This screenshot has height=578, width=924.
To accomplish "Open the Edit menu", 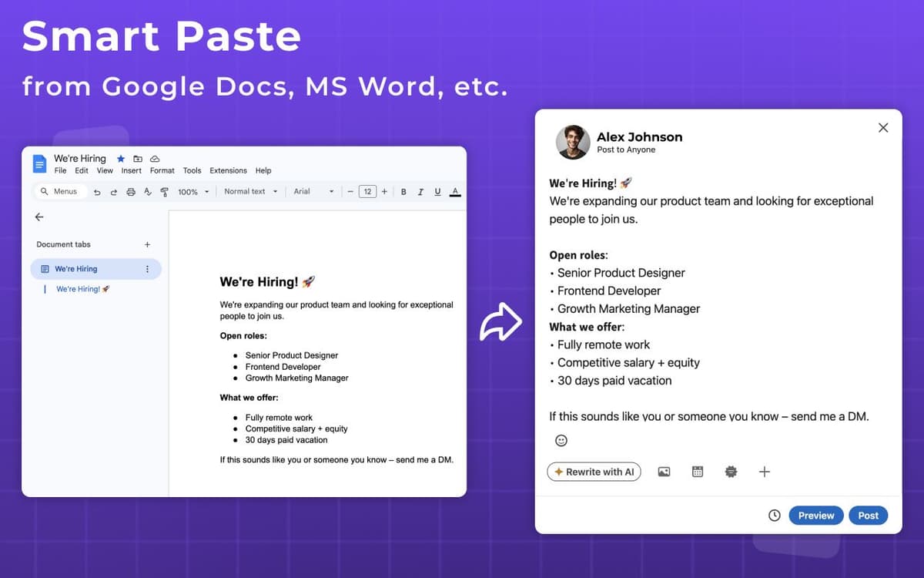I will click(82, 170).
